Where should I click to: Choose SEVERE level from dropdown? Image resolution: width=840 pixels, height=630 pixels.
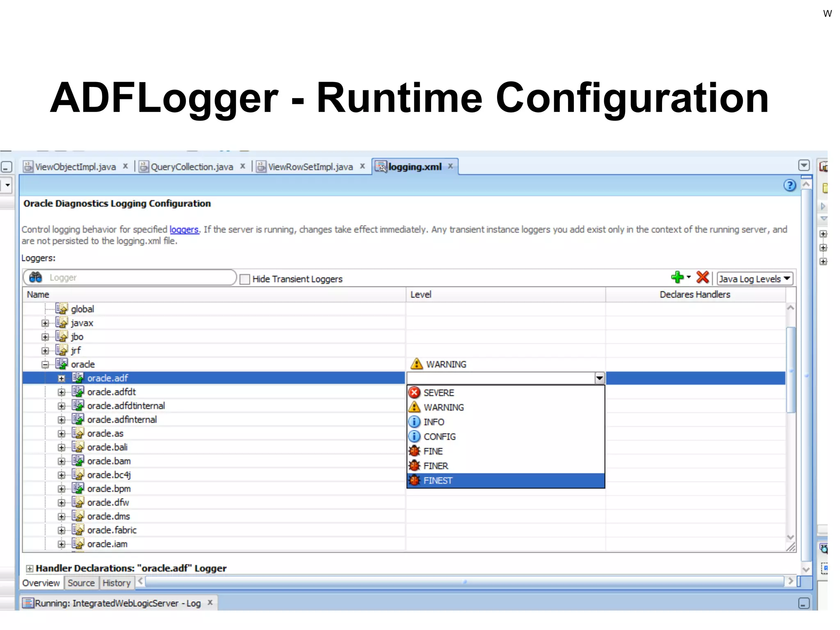[506, 393]
